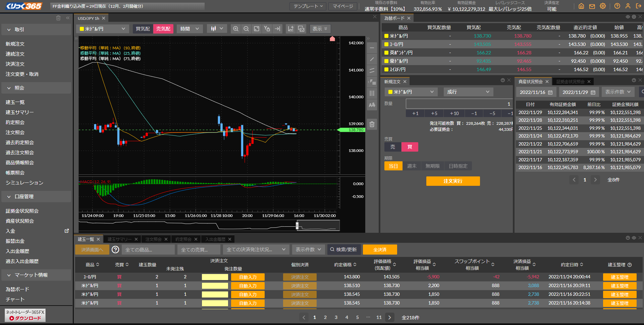Image resolution: width=644 pixels, height=325 pixels.
Task: Click the 注文実行 button
Action: point(453,181)
